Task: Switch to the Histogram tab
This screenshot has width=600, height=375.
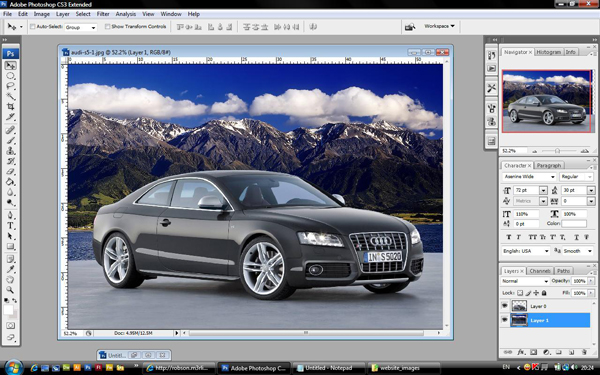Action: pos(548,52)
